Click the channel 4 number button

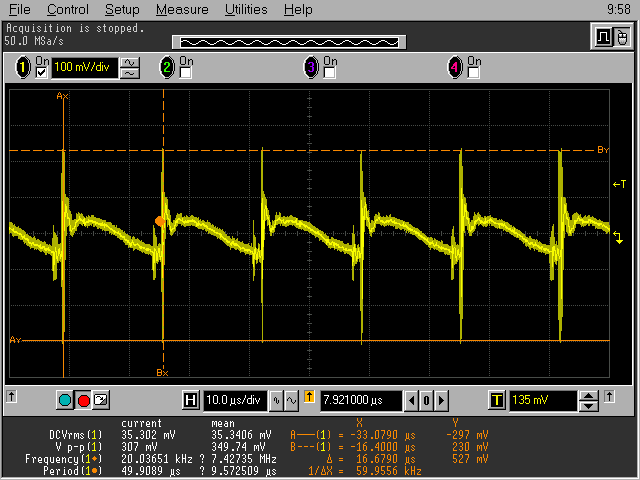454,67
